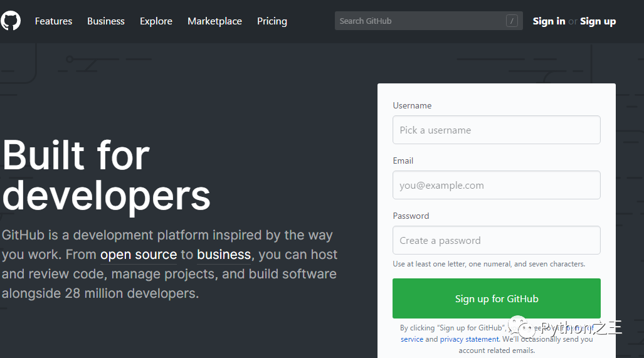
Task: Click the Email label above the field
Action: pos(403,161)
